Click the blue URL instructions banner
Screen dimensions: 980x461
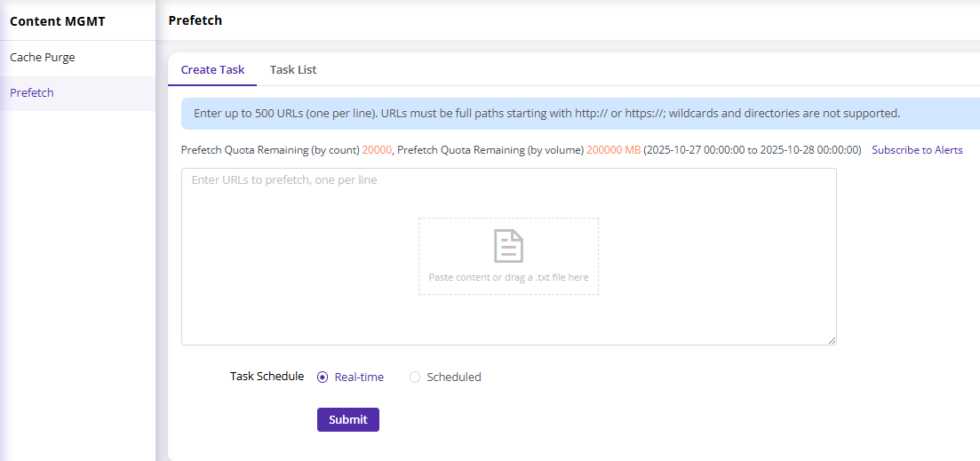(x=546, y=114)
